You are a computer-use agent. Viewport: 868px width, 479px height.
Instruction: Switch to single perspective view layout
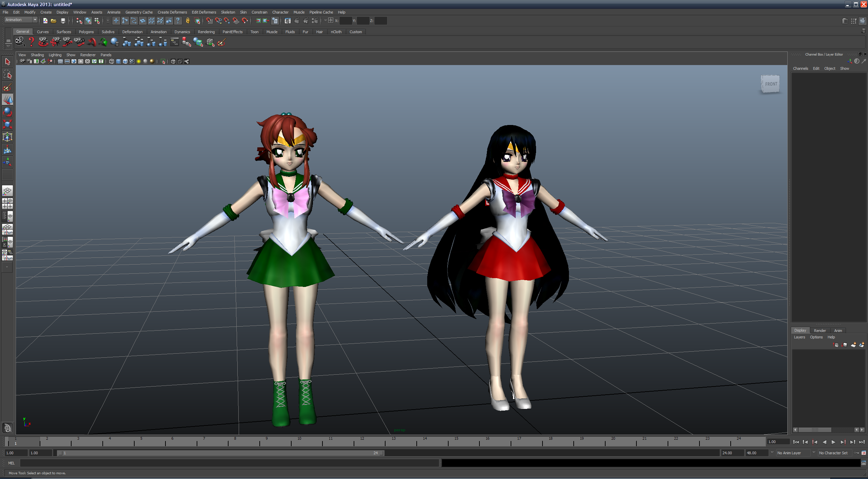[x=7, y=191]
